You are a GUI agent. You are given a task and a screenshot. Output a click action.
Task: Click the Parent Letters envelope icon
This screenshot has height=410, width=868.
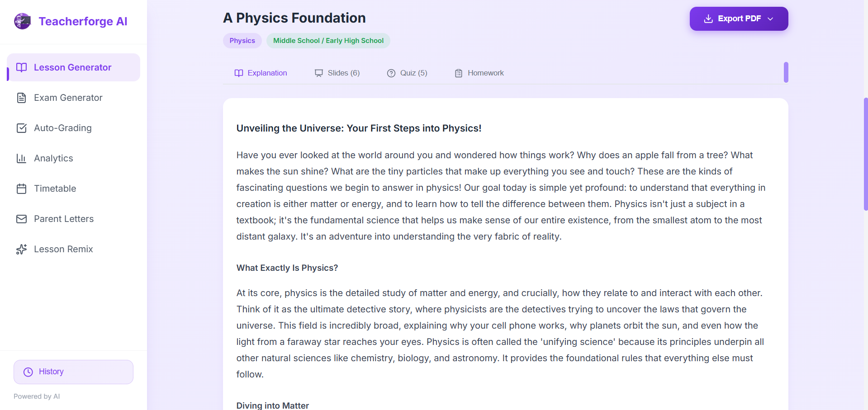coord(21,219)
